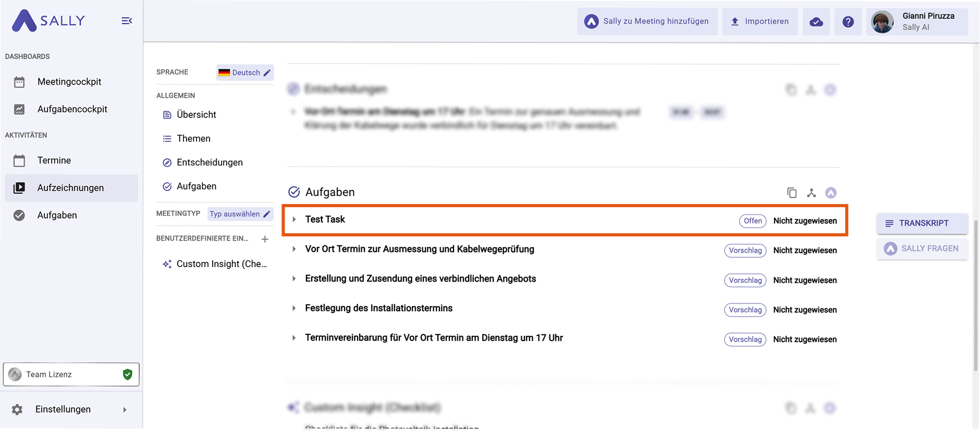
Task: Click the Sally zu Meeting hinzufügen button
Action: [647, 21]
